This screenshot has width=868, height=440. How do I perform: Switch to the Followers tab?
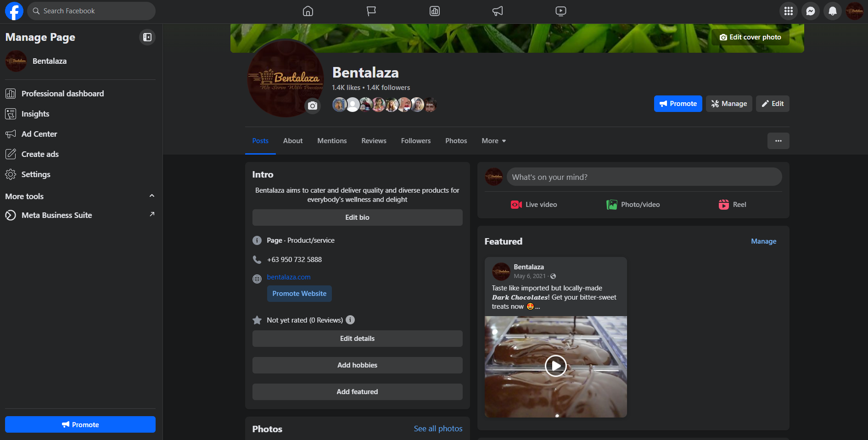[416, 141]
